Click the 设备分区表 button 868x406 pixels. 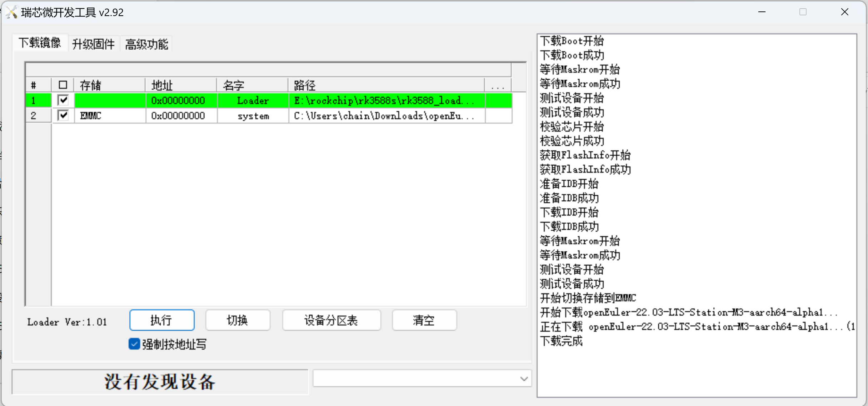click(x=331, y=320)
